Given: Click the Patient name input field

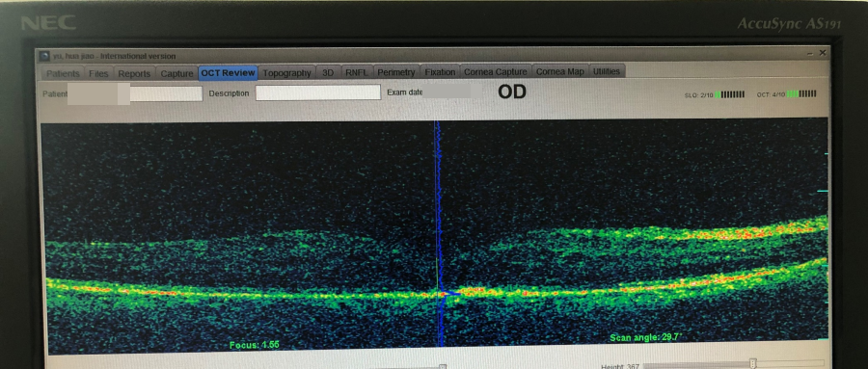Looking at the screenshot, I should (x=135, y=93).
